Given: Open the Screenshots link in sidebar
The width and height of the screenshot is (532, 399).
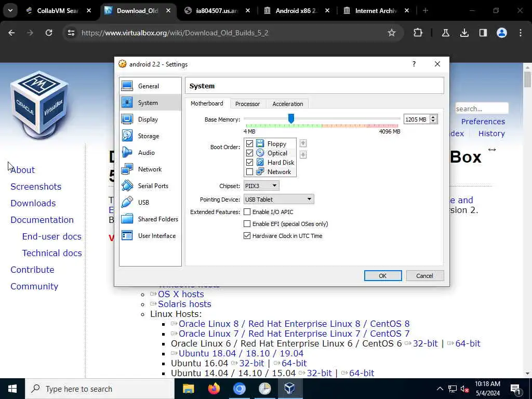Looking at the screenshot, I should 36,187.
